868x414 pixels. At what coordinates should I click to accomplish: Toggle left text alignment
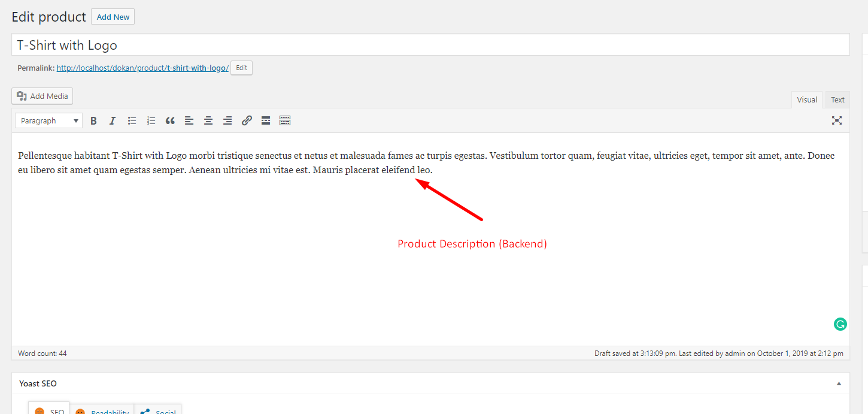pyautogui.click(x=189, y=120)
